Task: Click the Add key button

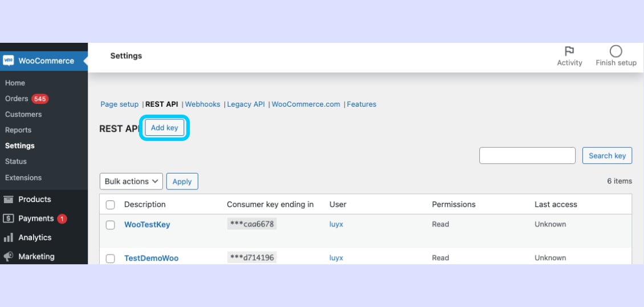Action: [164, 128]
